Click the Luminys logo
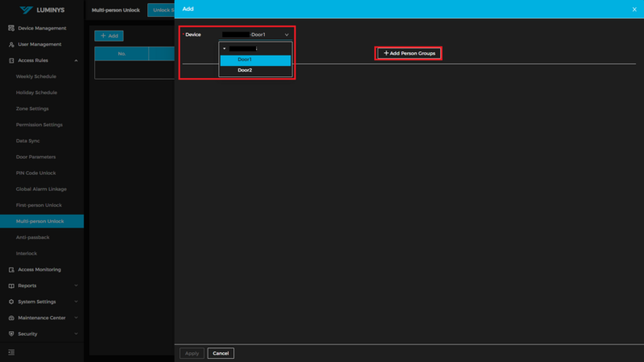Screen dimensions: 644x362 (x=42, y=10)
